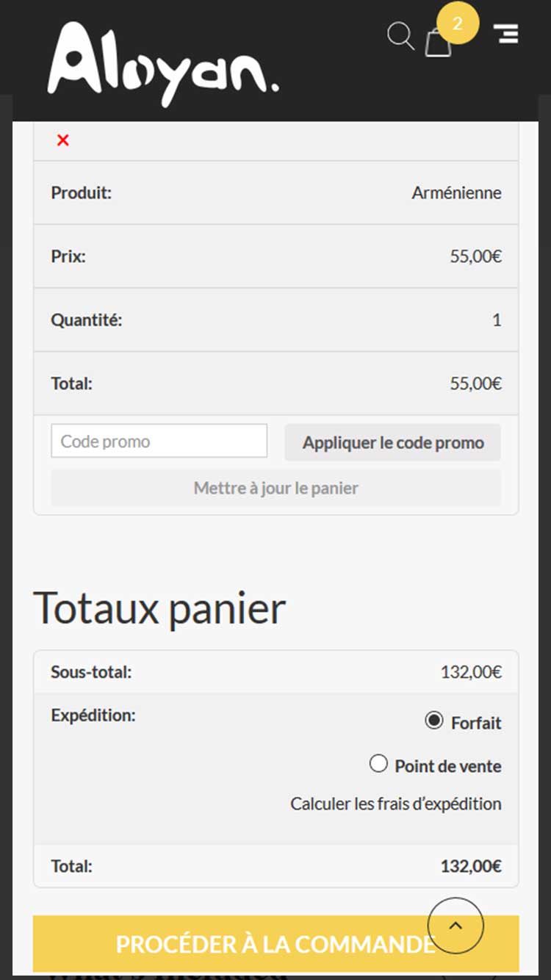Click the yellow cart count badge
551x980 pixels.
[458, 24]
